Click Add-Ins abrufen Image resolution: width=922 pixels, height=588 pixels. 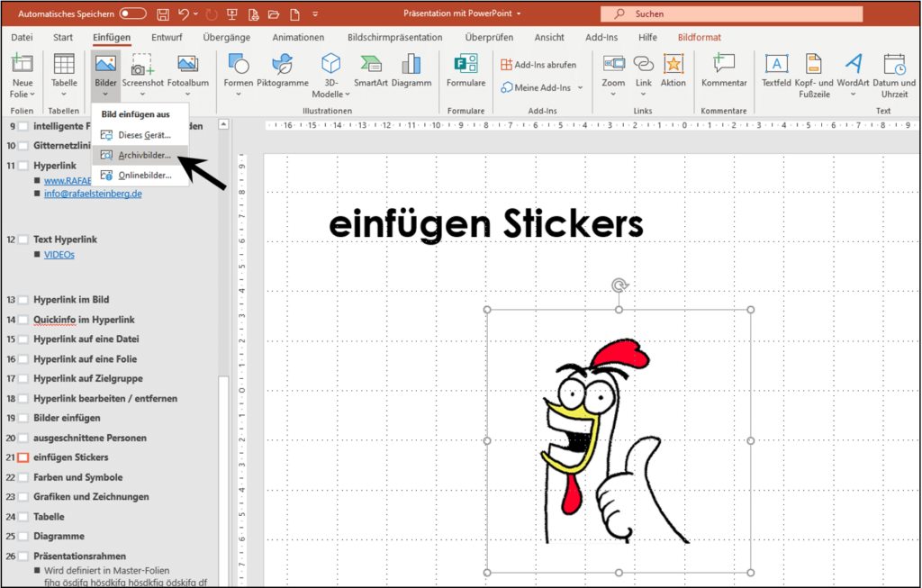coord(538,65)
